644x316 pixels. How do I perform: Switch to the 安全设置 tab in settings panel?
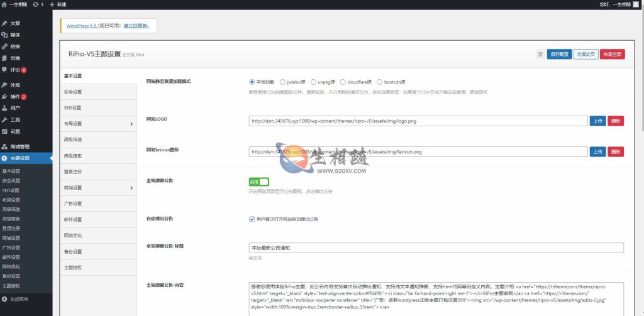[x=98, y=92]
